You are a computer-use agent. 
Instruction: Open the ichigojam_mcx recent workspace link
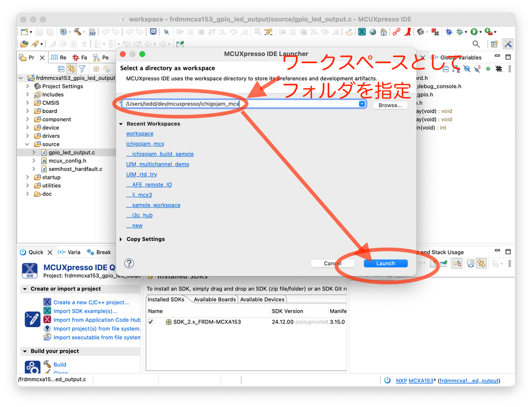click(145, 144)
